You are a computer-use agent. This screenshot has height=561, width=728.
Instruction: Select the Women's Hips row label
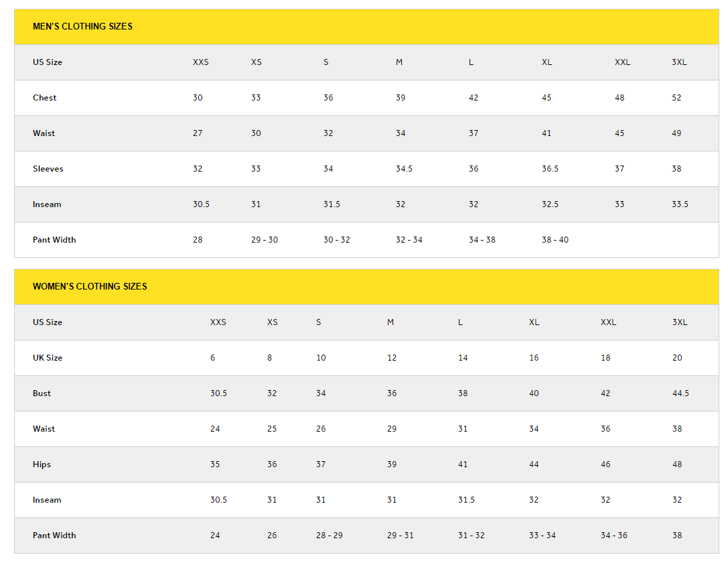pos(42,464)
